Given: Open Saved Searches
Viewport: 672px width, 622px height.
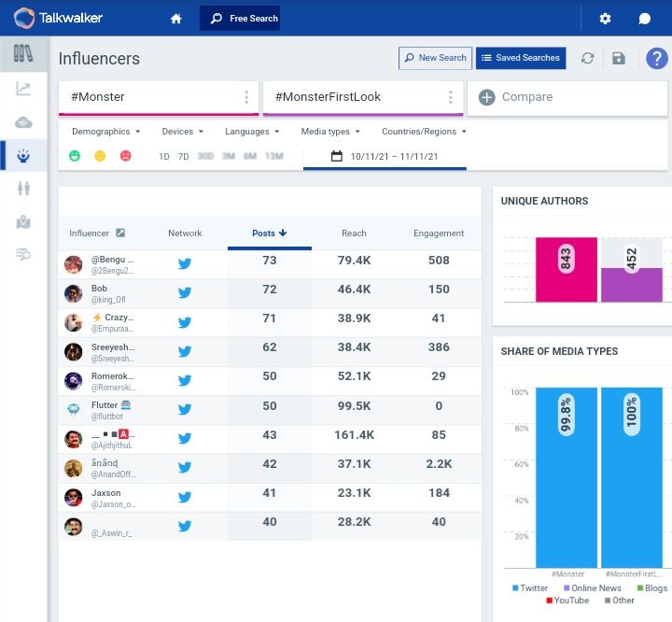Looking at the screenshot, I should 521,58.
